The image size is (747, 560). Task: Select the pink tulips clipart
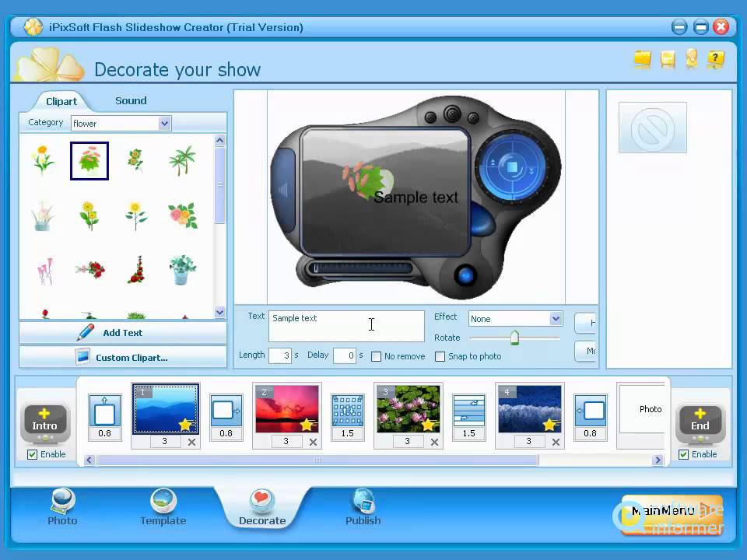click(44, 271)
